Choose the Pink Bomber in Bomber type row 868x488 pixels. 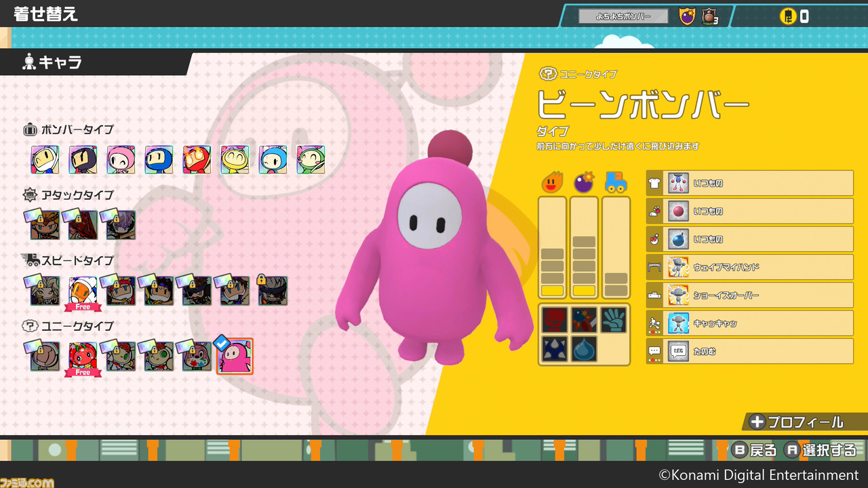(x=121, y=160)
